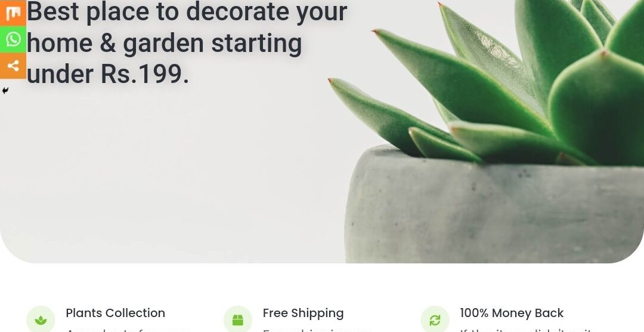Viewport: 644px width, 332px height.
Task: Click the refresh arrows icon beside Money Back
Action: pos(435,320)
